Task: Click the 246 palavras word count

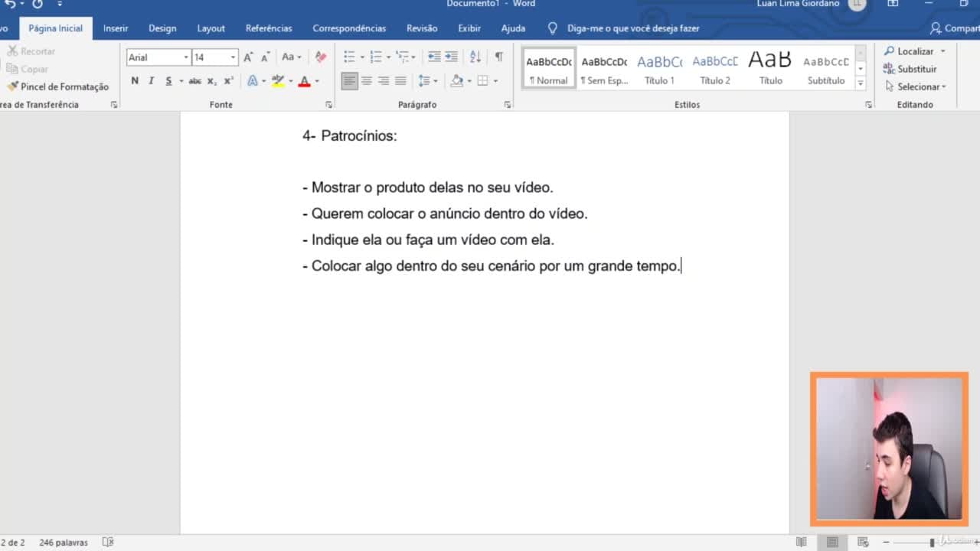Action: tap(64, 542)
